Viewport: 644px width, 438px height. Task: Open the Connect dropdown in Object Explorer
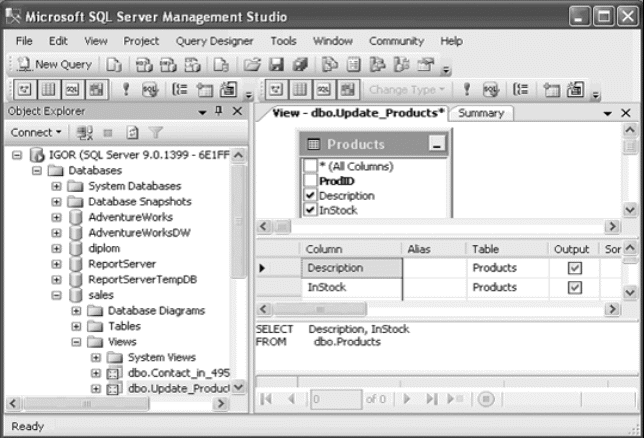pos(36,133)
